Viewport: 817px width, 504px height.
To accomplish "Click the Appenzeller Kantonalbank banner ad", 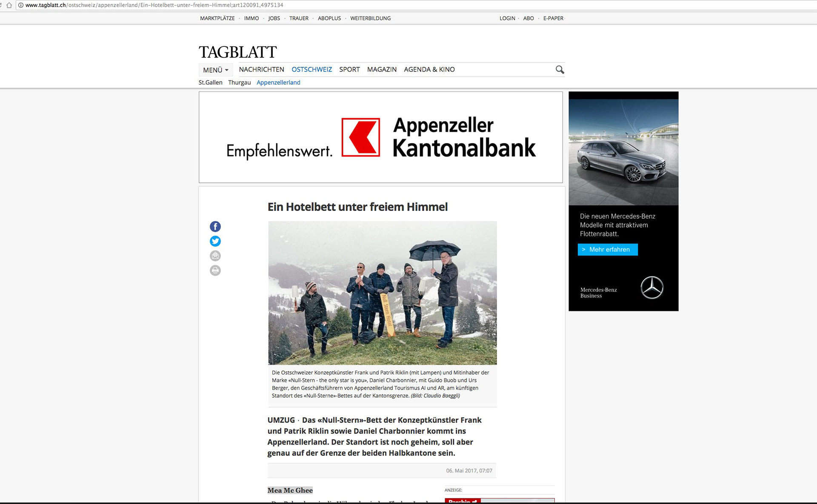I will pos(380,137).
